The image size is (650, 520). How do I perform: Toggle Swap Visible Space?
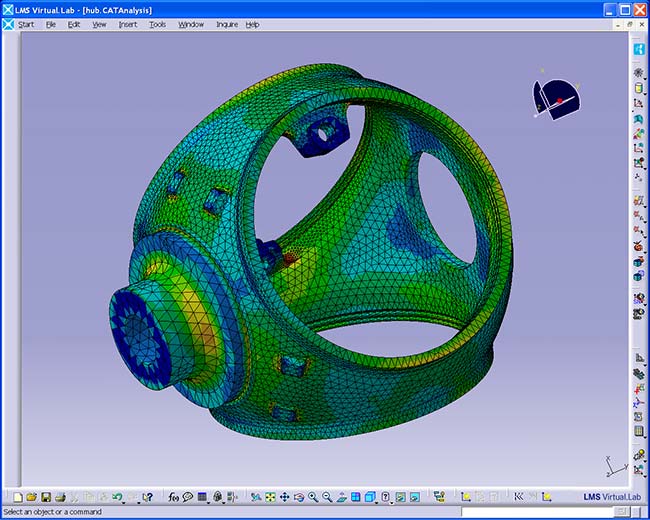414,496
